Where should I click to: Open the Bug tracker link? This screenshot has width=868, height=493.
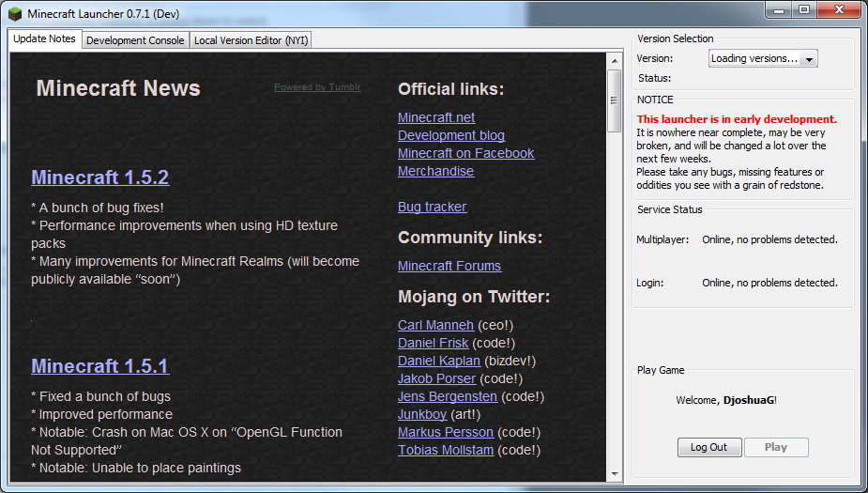tap(432, 207)
